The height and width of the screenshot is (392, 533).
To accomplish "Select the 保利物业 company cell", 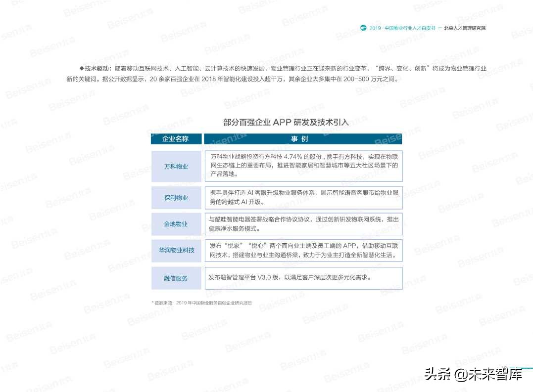I will point(176,197).
